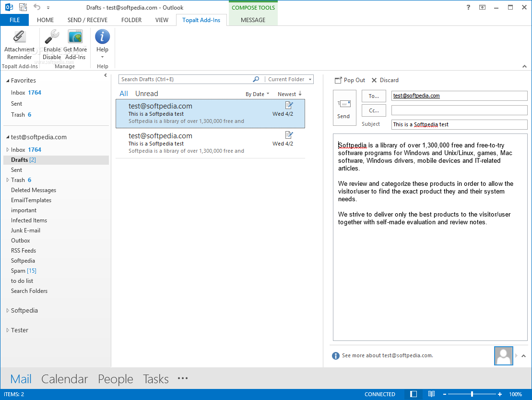Viewport: 532px width, 400px height.
Task: Expand the Trash folder under account
Action: 8,180
